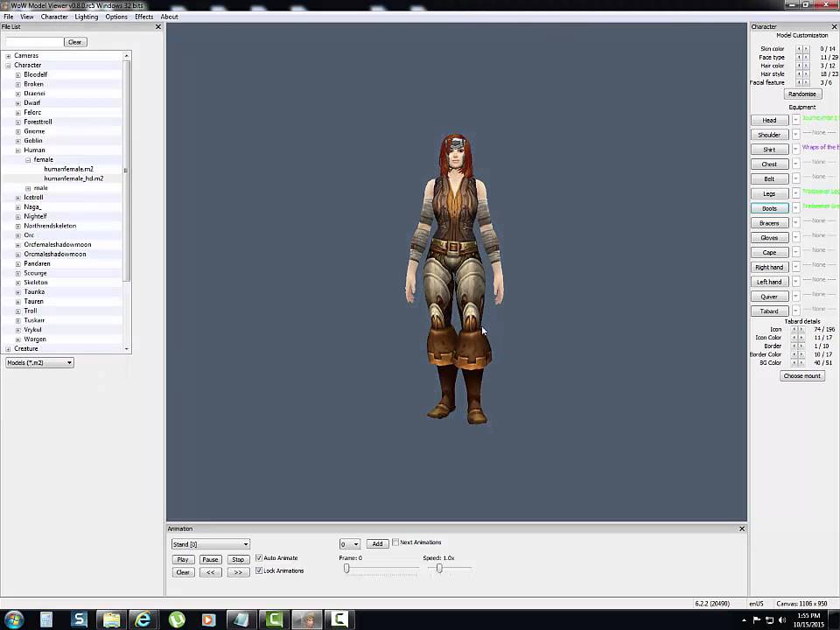
Task: Click the Boots equipment button
Action: tap(769, 208)
